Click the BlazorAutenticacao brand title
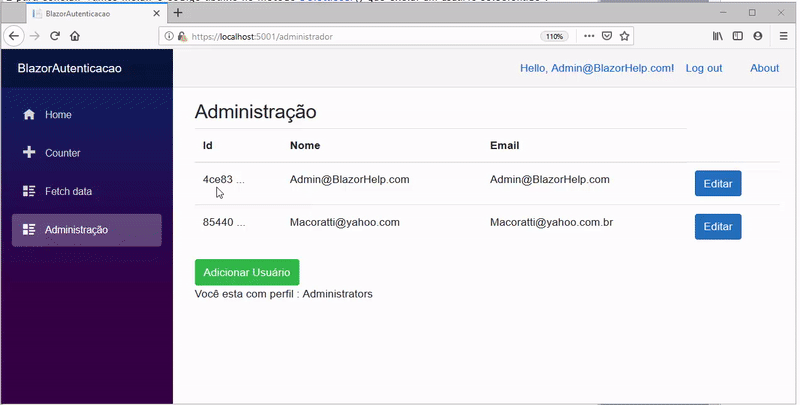800x405 pixels. (69, 68)
